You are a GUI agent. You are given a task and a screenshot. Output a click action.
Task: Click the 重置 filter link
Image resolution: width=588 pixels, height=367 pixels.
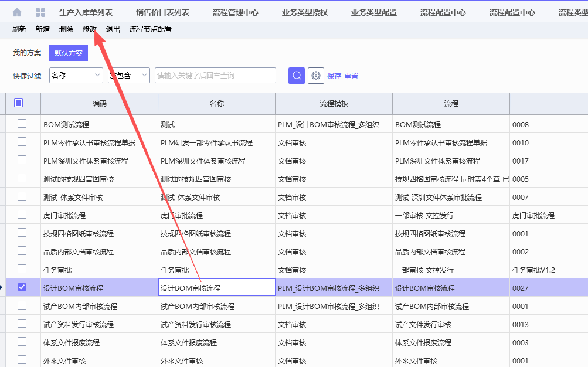point(351,76)
